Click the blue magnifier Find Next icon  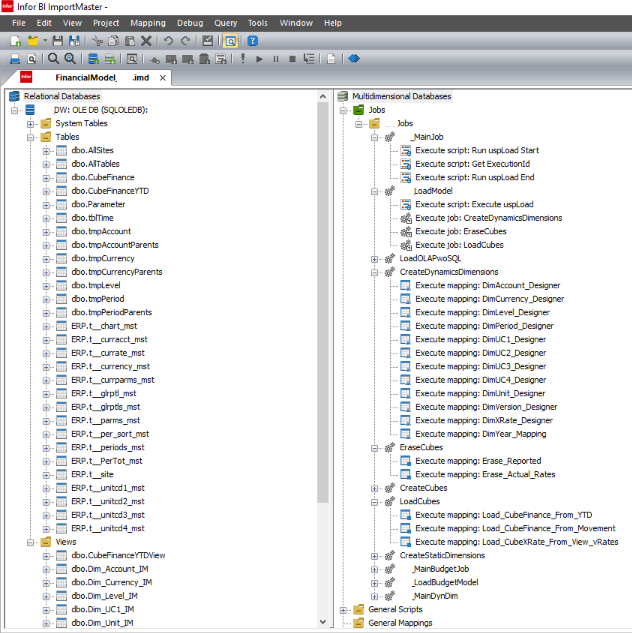click(x=70, y=59)
